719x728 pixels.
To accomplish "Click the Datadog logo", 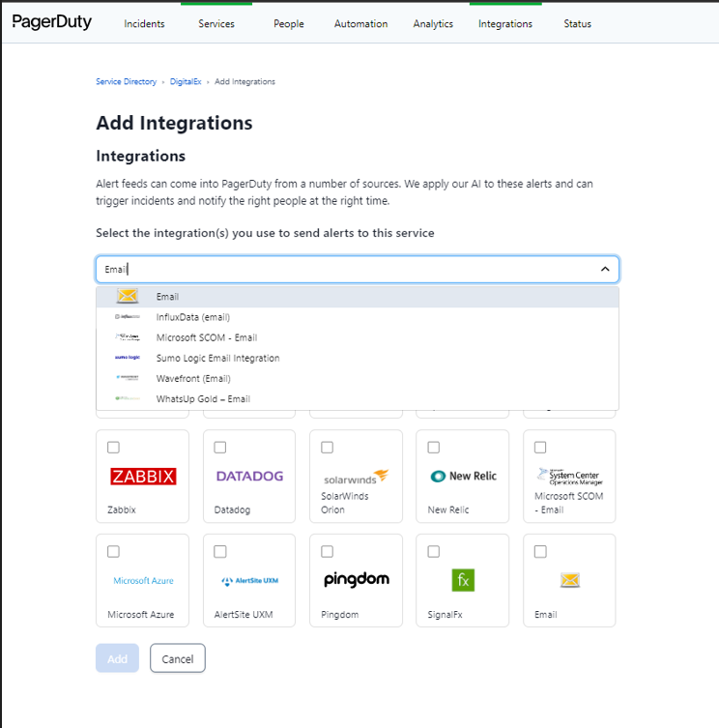I will click(x=249, y=476).
